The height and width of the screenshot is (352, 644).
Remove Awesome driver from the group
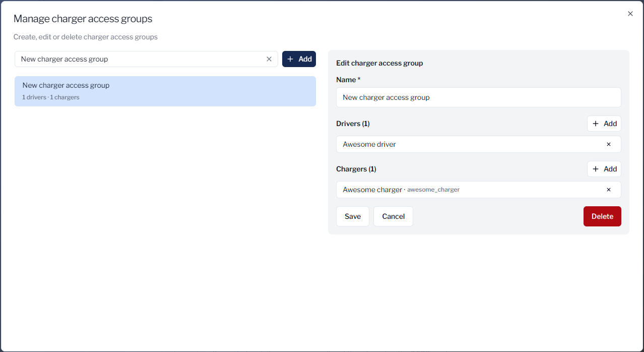pos(608,144)
